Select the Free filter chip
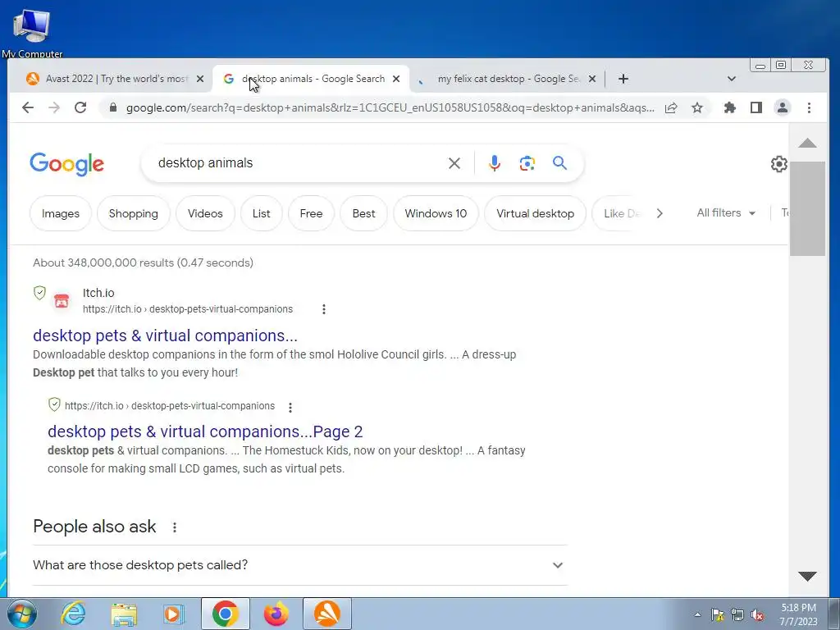The image size is (840, 630). click(311, 213)
